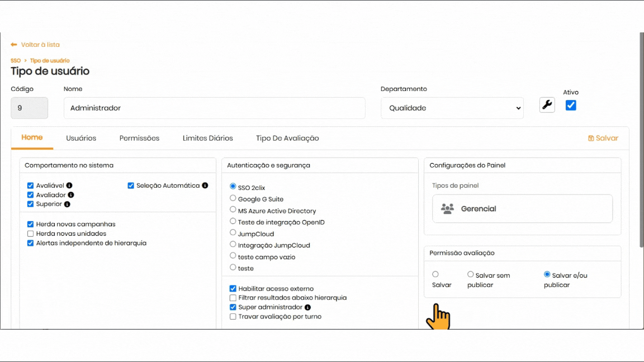Screen dimensions: 644x362
Task: Click the wrench settings icon
Action: click(547, 105)
